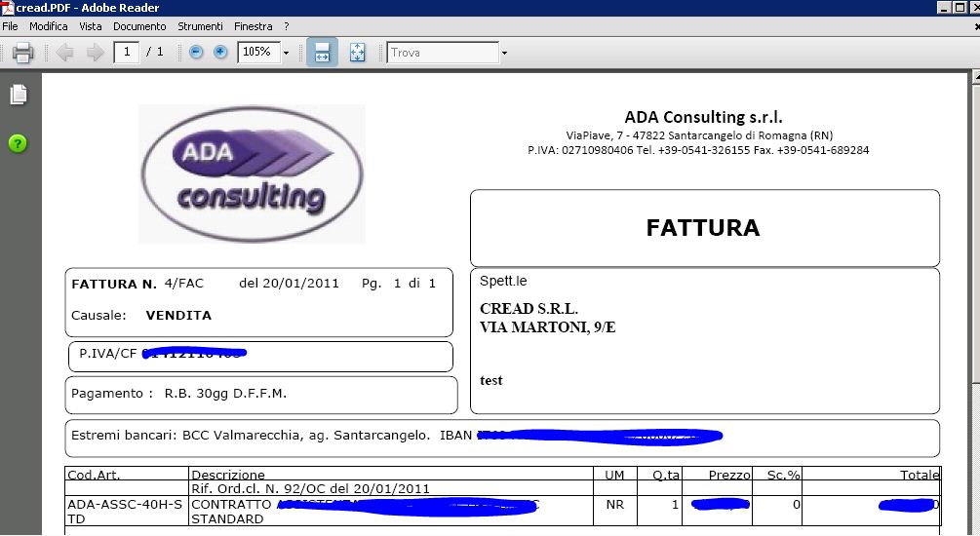Click the invoice number 4/FAC
The image size is (980, 536).
coord(183,283)
